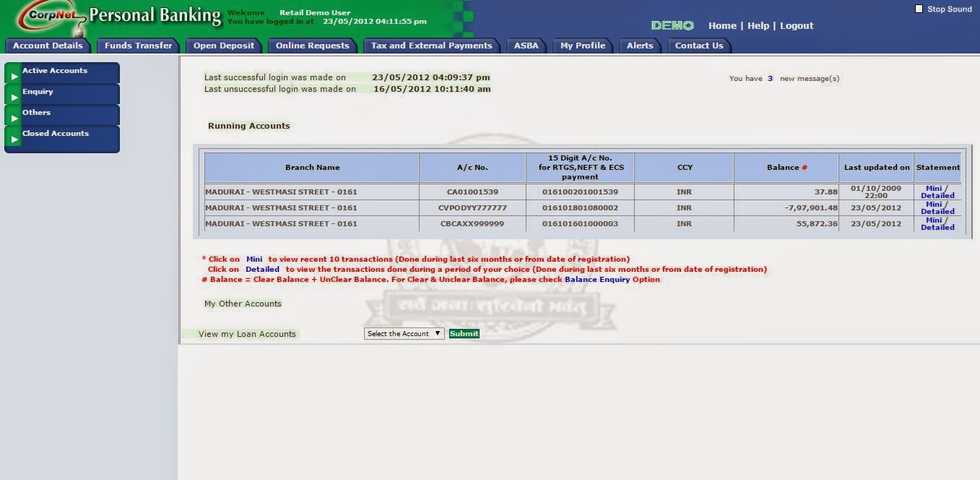Click 15 digit number 016100201001539
The image size is (980, 480).
580,192
